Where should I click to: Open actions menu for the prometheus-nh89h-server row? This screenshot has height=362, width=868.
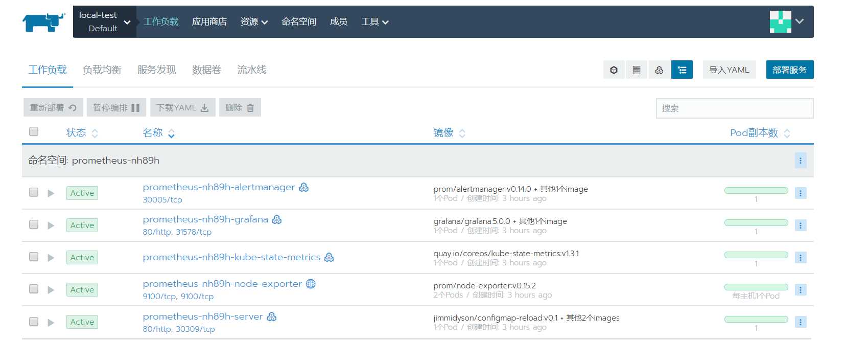coord(801,322)
